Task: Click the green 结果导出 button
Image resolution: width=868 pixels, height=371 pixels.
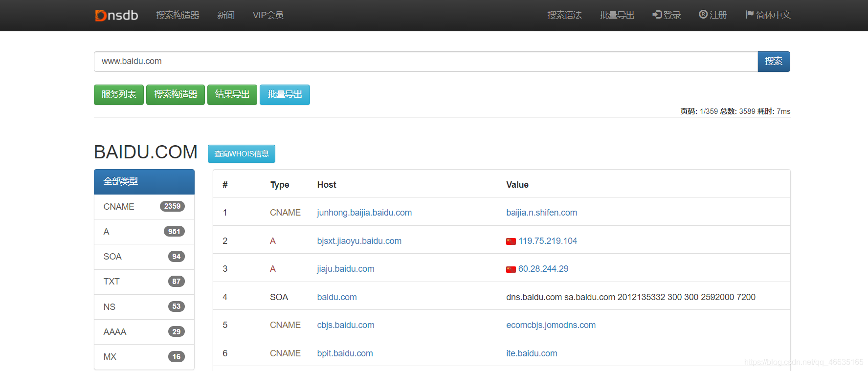Action: [232, 95]
